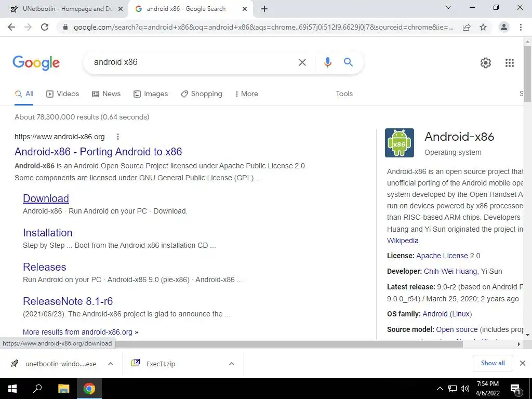This screenshot has width=532, height=399.
Task: Click the padlock site info icon
Action: [65, 27]
